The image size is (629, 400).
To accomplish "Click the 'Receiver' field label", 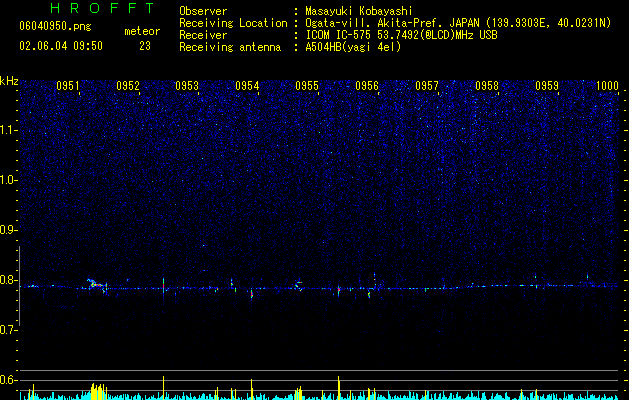I will tap(203, 35).
